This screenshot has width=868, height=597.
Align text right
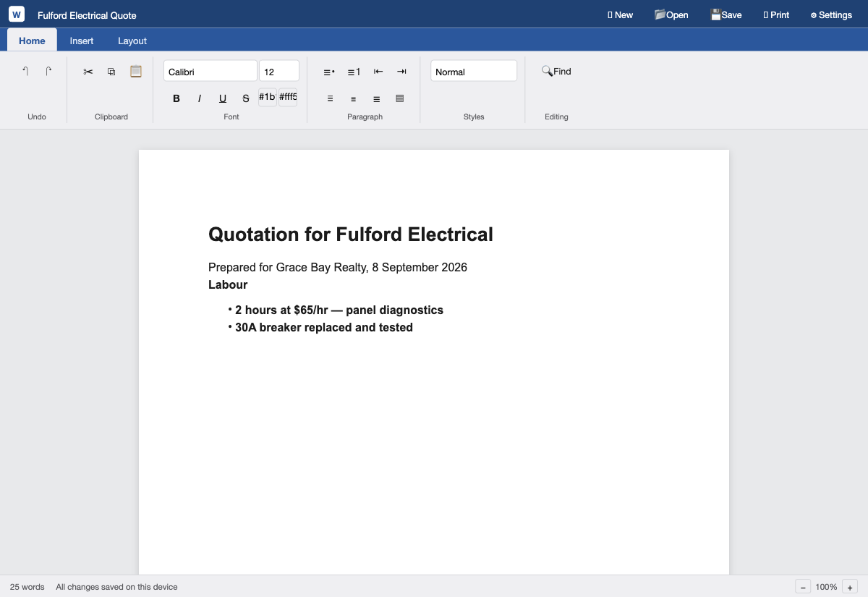coord(377,98)
